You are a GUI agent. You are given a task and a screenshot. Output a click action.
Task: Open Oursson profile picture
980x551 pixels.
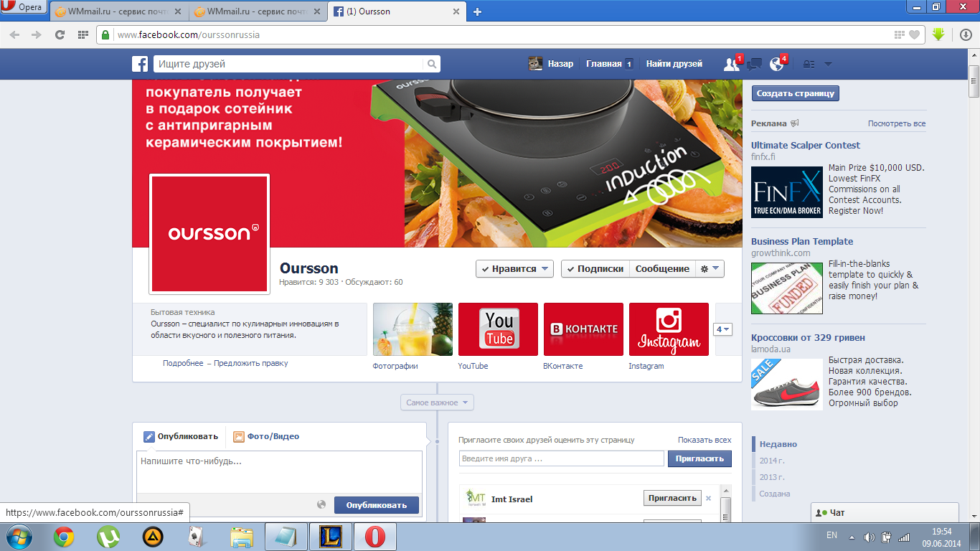(x=209, y=234)
